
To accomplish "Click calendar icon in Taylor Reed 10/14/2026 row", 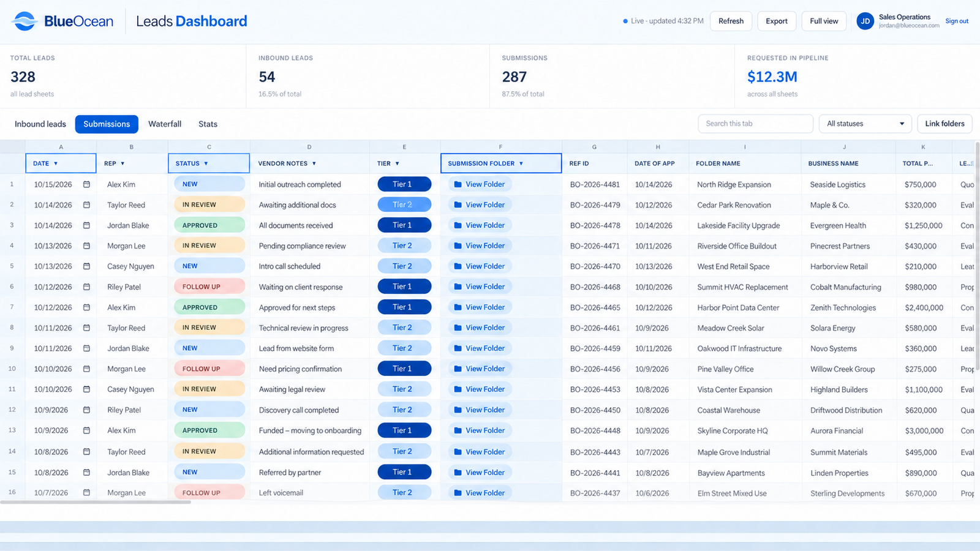I will (x=86, y=205).
